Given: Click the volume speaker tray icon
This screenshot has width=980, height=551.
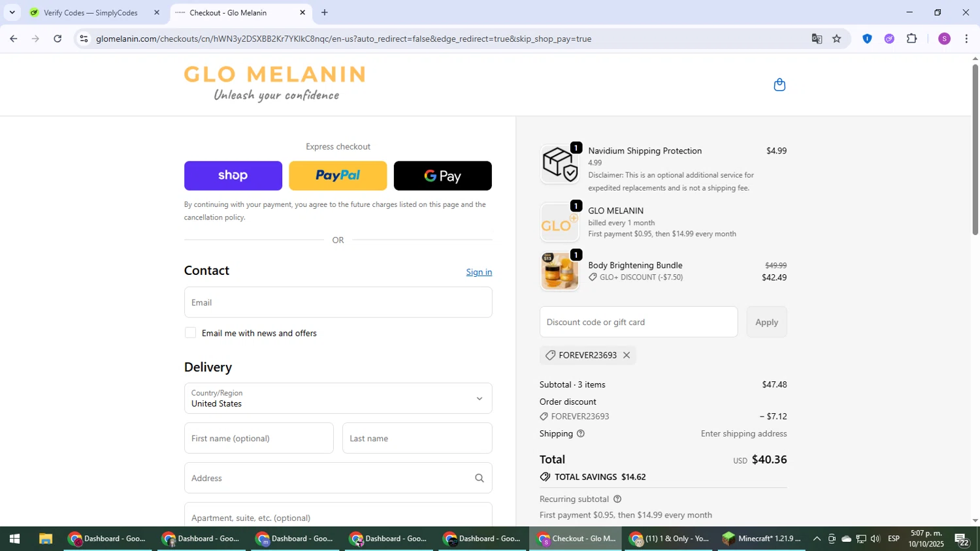Looking at the screenshot, I should point(875,539).
